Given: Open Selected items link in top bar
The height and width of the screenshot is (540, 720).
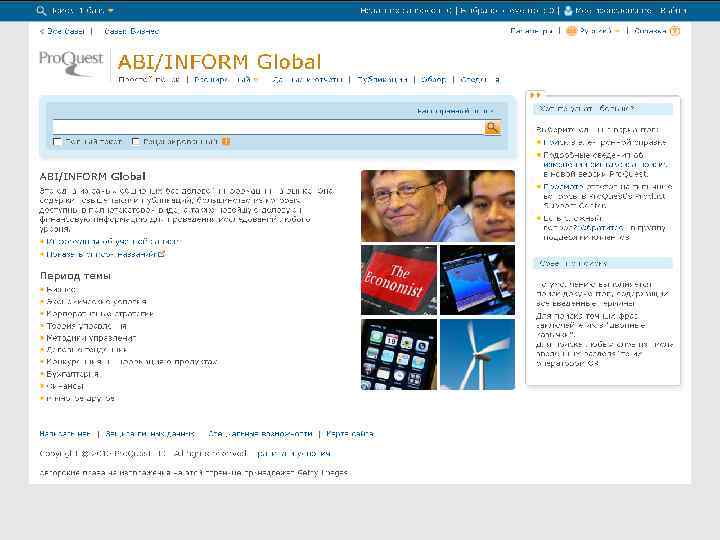Looking at the screenshot, I should [x=507, y=10].
